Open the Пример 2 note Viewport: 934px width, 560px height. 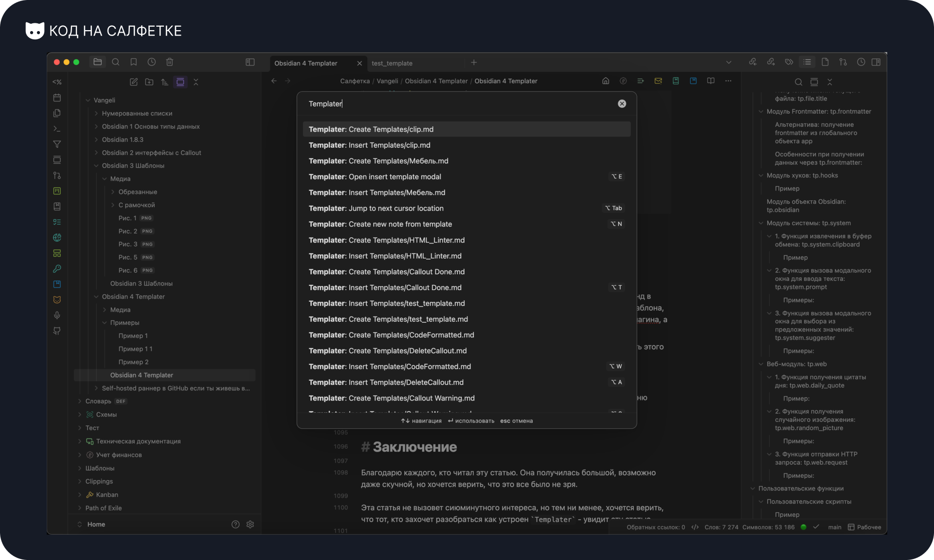click(134, 362)
